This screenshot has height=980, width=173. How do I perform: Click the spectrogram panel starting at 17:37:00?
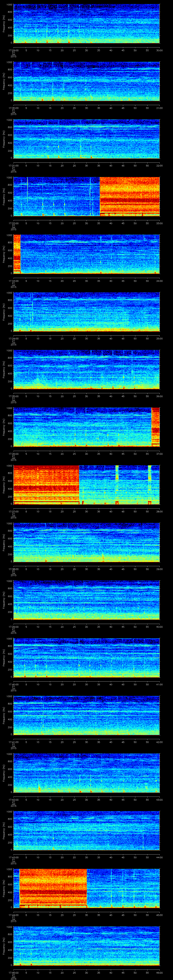(x=86, y=485)
